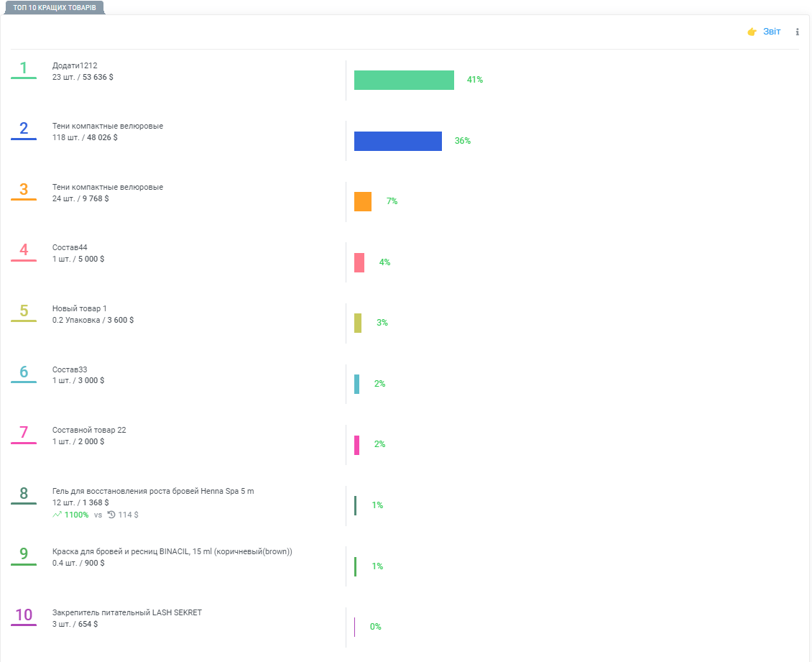Image resolution: width=812 pixels, height=662 pixels.
Task: Click the 4% label
Action: click(x=384, y=262)
